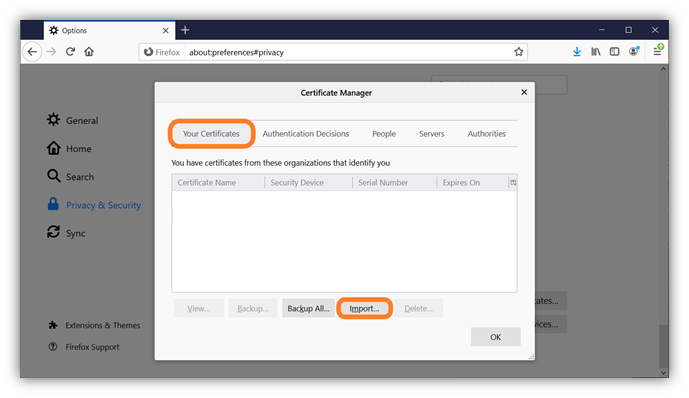Click the Backup All... button
The width and height of the screenshot is (689, 398).
[x=308, y=308]
